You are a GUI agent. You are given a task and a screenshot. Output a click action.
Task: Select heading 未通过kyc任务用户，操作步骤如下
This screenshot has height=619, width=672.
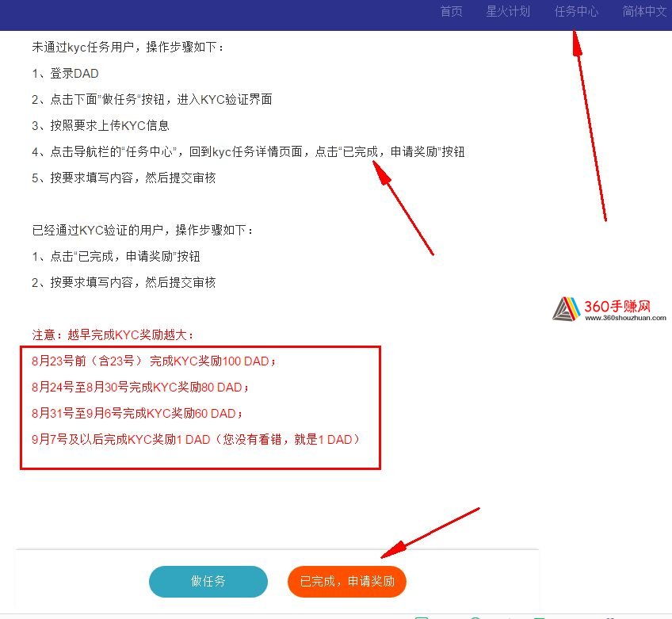pos(128,47)
